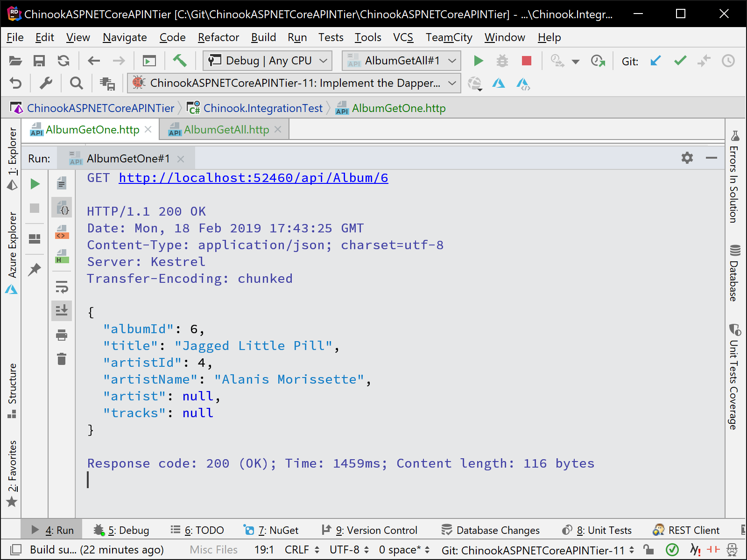Open the folder icon in toolbar
Screen dimensions: 747x560
(x=15, y=61)
